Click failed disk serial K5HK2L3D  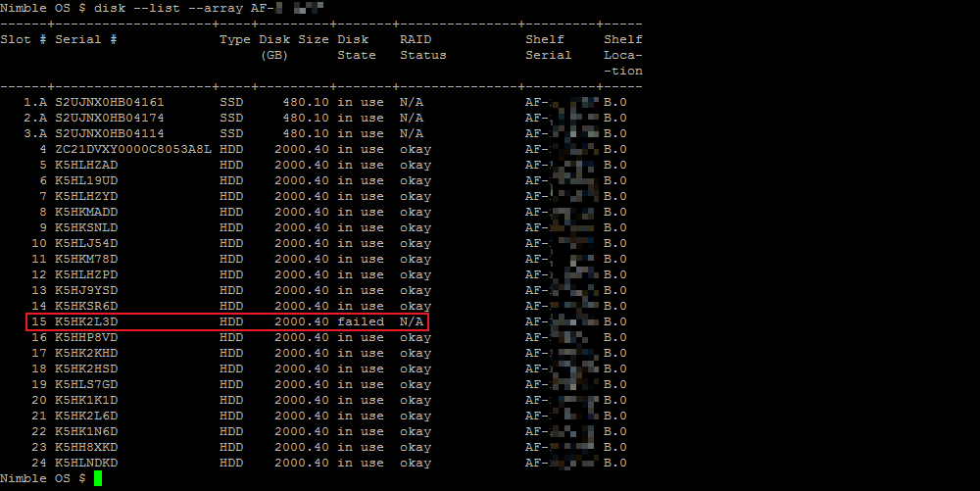[86, 321]
